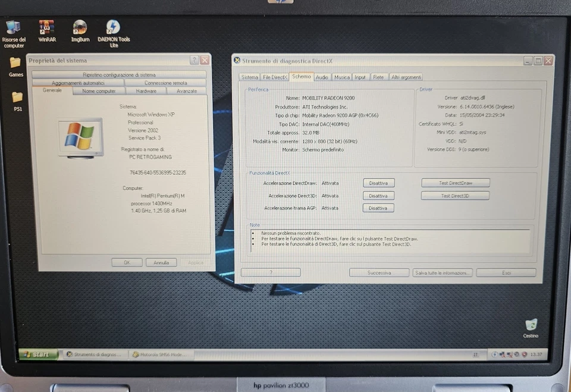This screenshot has height=392, width=571.
Task: Open the Games folder on desktop
Action: (15, 67)
